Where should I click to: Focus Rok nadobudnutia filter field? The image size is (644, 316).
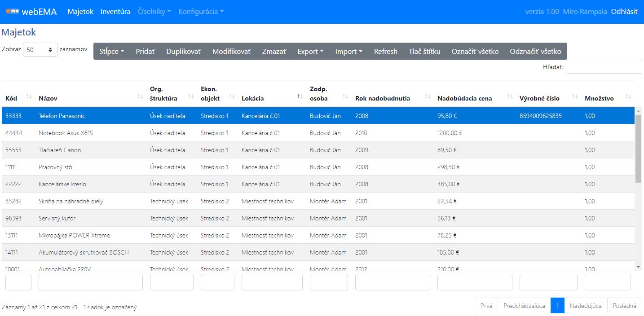(x=393, y=283)
